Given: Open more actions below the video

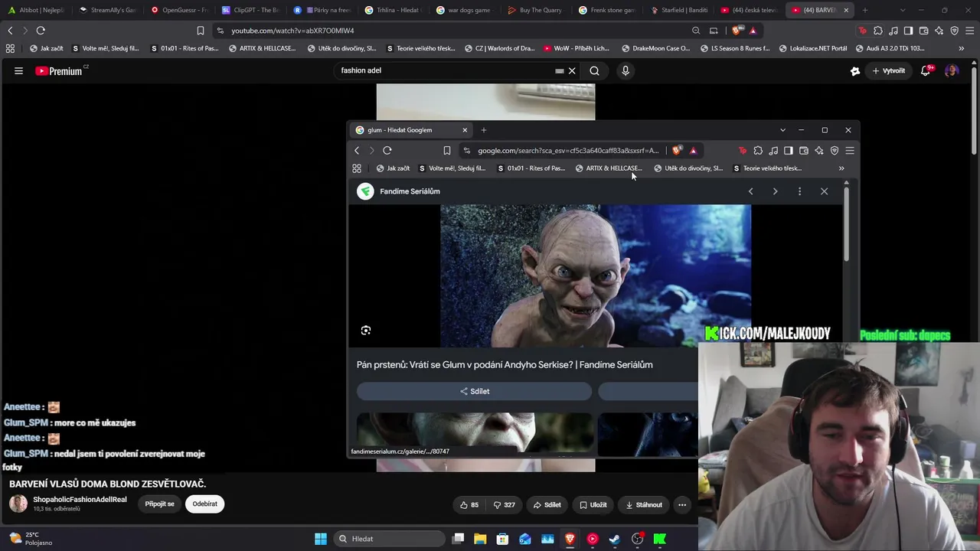Looking at the screenshot, I should (x=682, y=505).
